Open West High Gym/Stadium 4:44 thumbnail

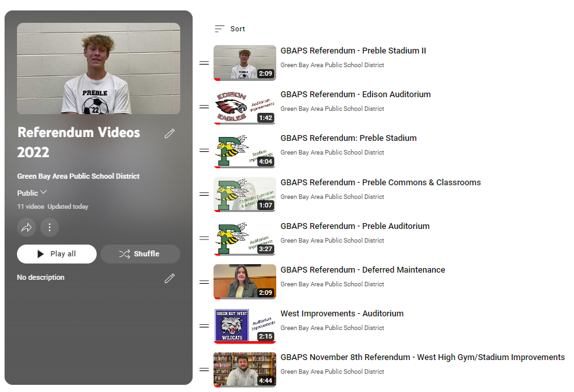(245, 370)
